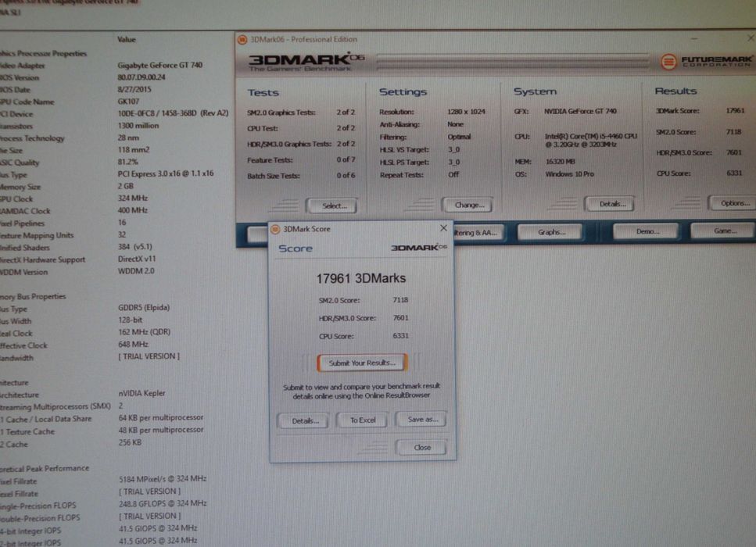756x547 pixels.
Task: Export results with To Excel button
Action: pos(363,420)
